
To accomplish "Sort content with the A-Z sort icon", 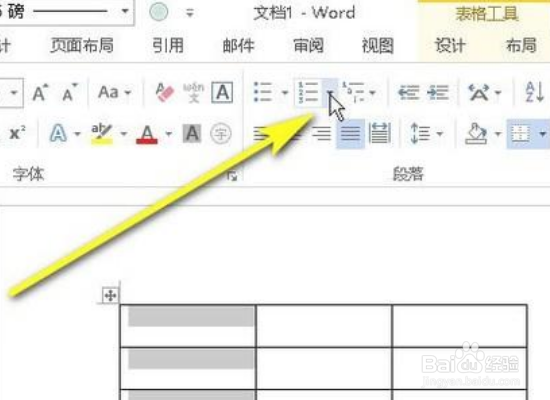I will click(535, 93).
